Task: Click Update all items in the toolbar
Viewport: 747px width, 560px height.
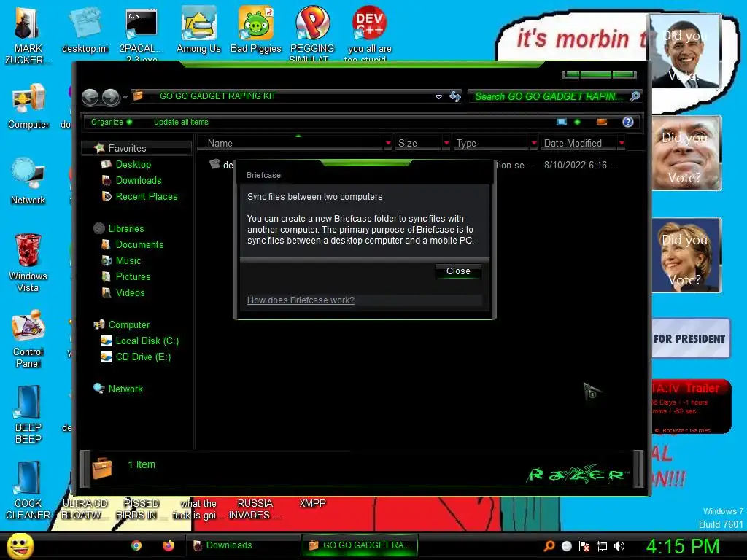Action: pos(181,122)
